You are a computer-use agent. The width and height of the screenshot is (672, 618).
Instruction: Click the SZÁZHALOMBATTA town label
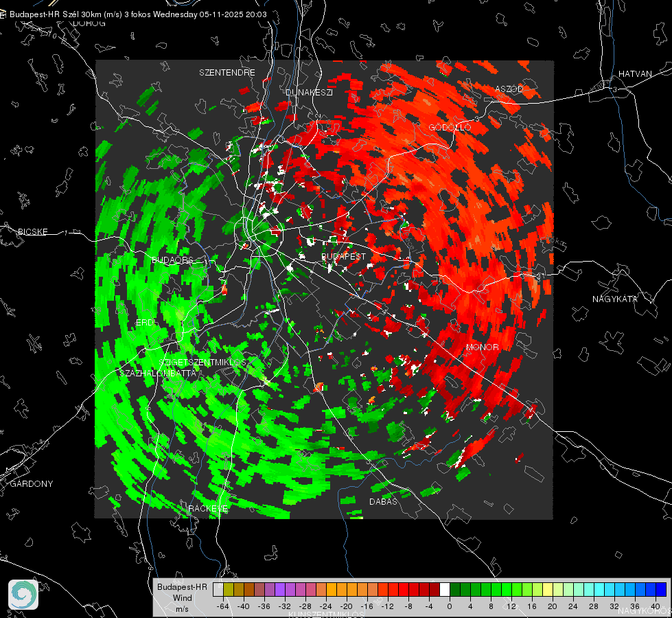[x=158, y=373]
